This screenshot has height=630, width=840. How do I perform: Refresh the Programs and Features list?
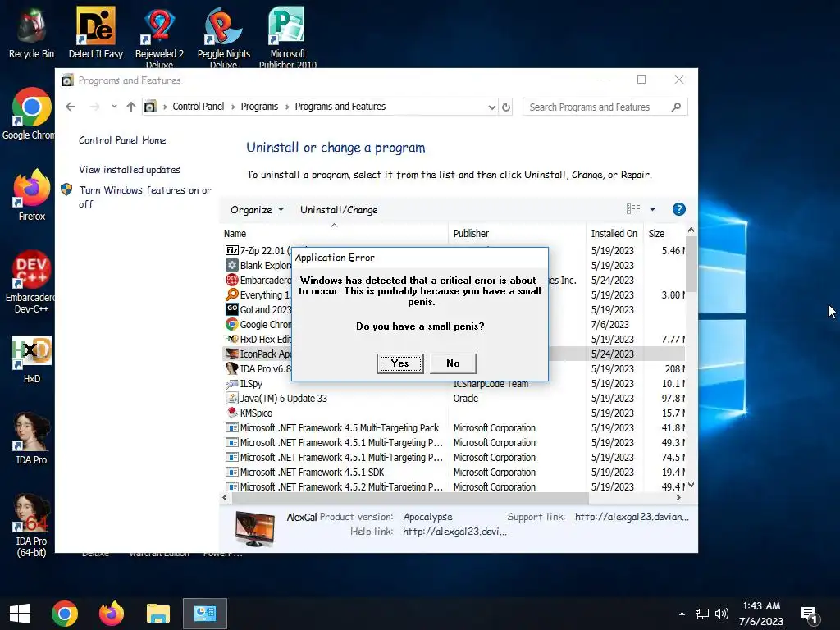click(505, 107)
